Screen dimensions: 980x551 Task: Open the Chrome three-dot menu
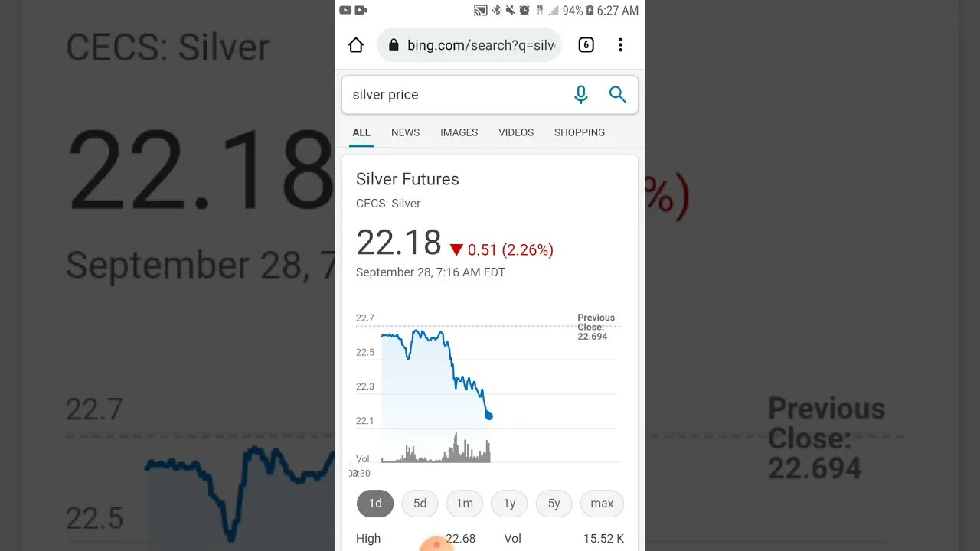click(x=620, y=45)
